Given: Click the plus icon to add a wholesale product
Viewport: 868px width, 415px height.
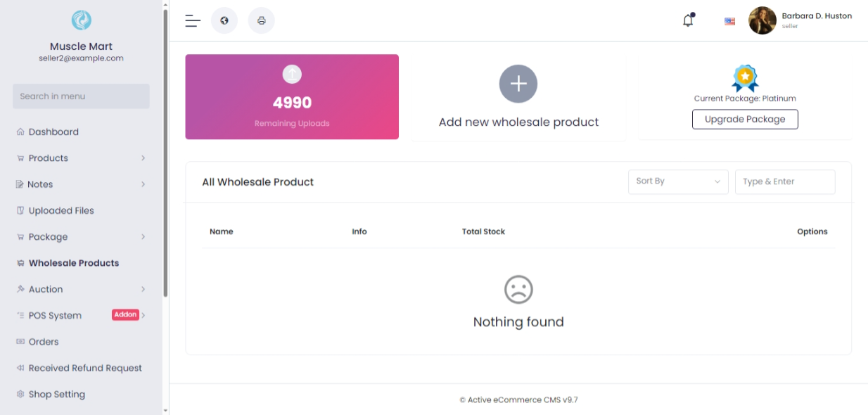Looking at the screenshot, I should [x=518, y=84].
